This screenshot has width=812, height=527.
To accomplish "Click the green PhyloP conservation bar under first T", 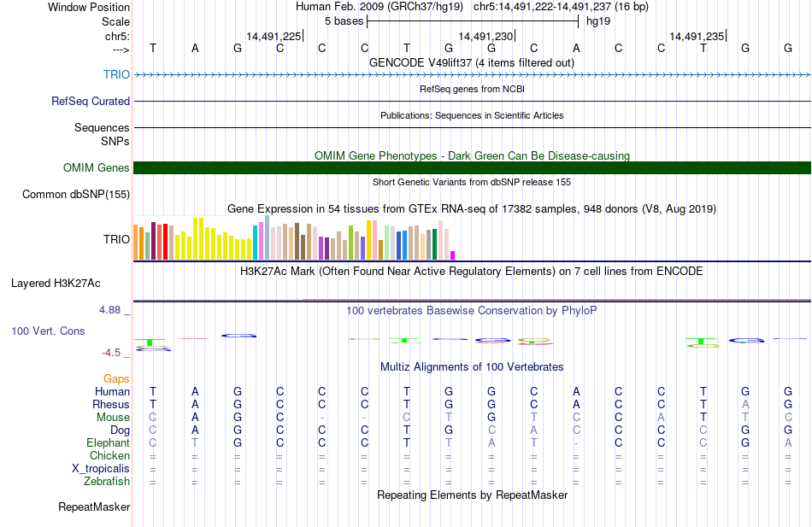I will pyautogui.click(x=150, y=343).
